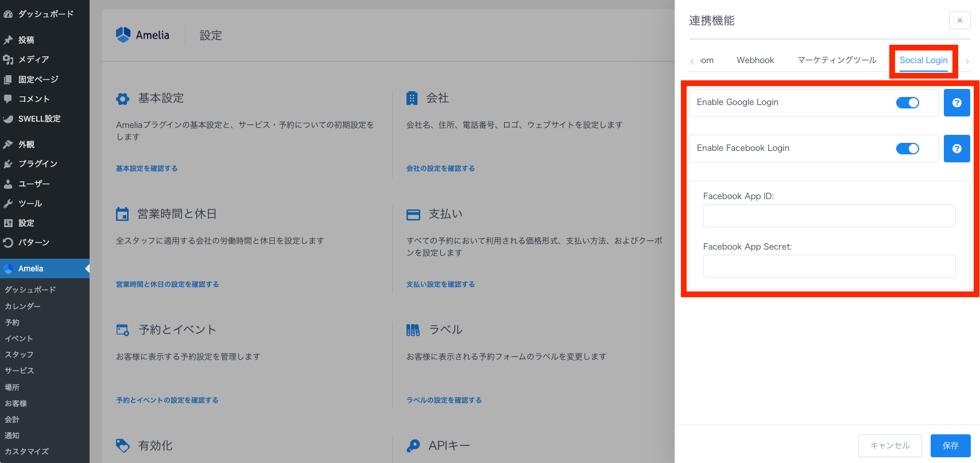This screenshot has width=980, height=463.
Task: Click the help icon for Google Login
Action: [x=956, y=103]
